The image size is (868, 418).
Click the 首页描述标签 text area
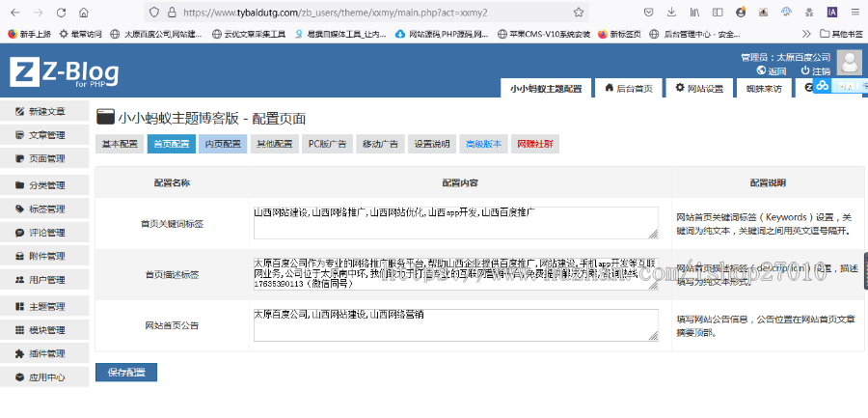[x=456, y=274]
